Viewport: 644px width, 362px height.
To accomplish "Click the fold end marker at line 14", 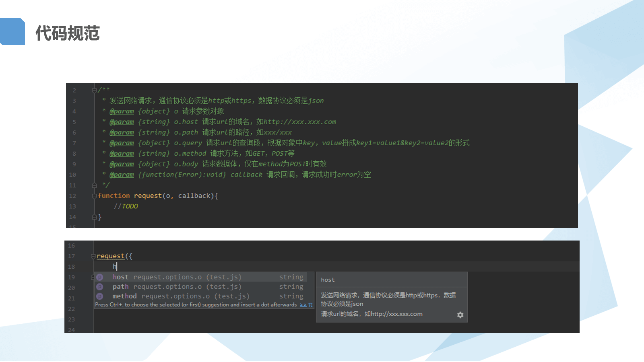I will (94, 217).
